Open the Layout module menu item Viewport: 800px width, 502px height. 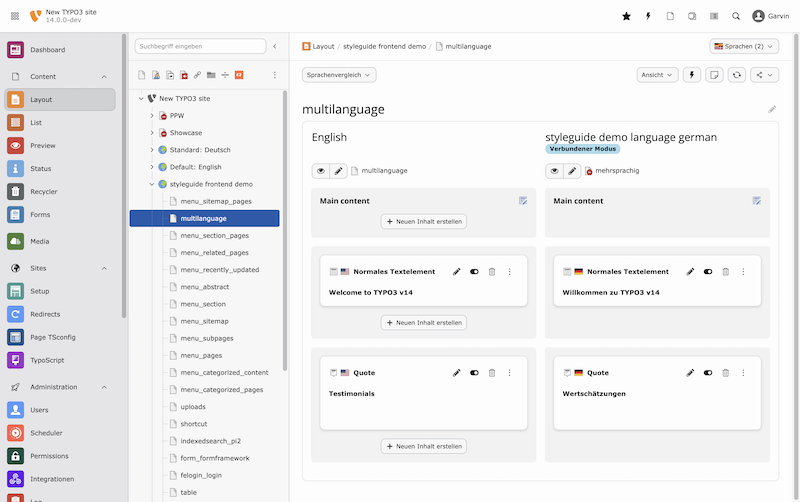pyautogui.click(x=41, y=99)
